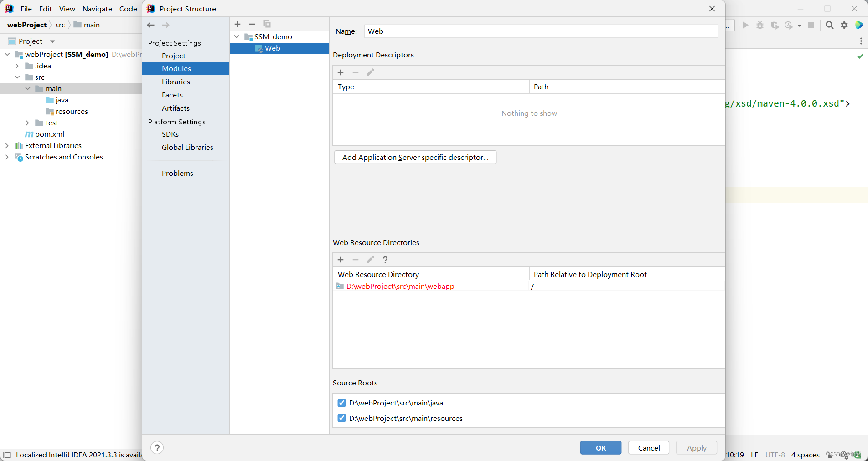Expand Scratches and Consoles node
Screen dimensions: 868x461
(7, 157)
